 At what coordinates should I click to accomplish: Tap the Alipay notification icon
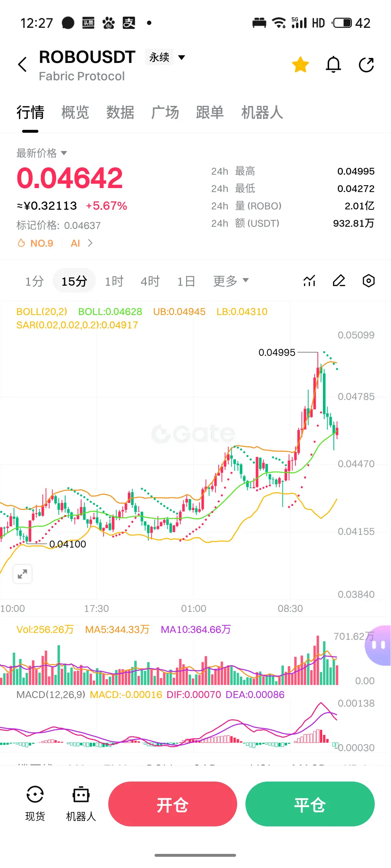coord(129,23)
